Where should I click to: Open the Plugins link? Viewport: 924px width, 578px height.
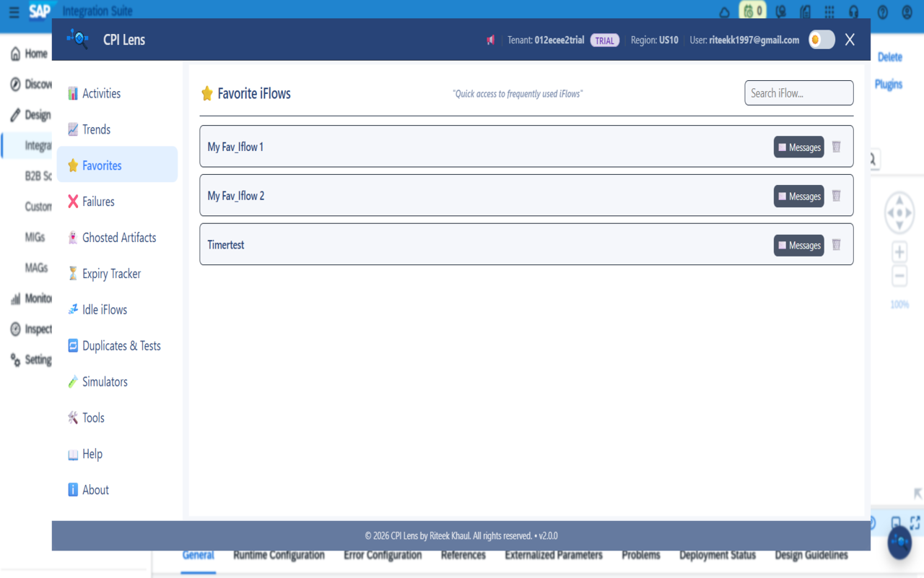coord(889,85)
